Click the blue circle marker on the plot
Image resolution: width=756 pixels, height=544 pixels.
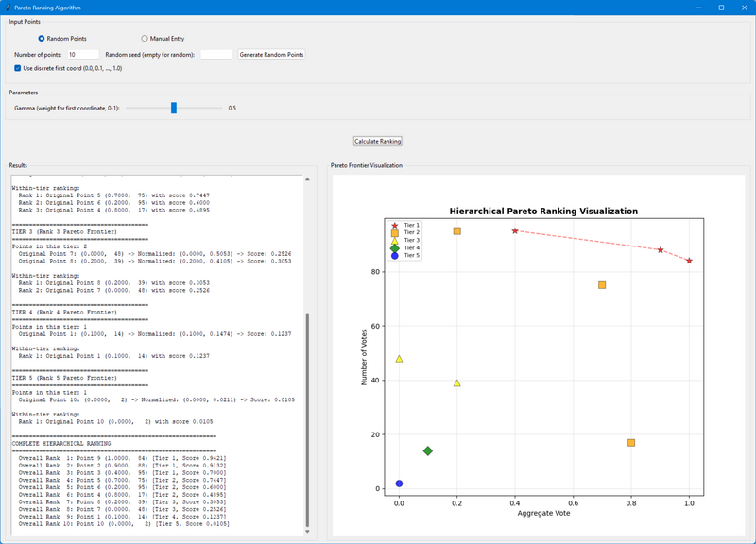(399, 484)
